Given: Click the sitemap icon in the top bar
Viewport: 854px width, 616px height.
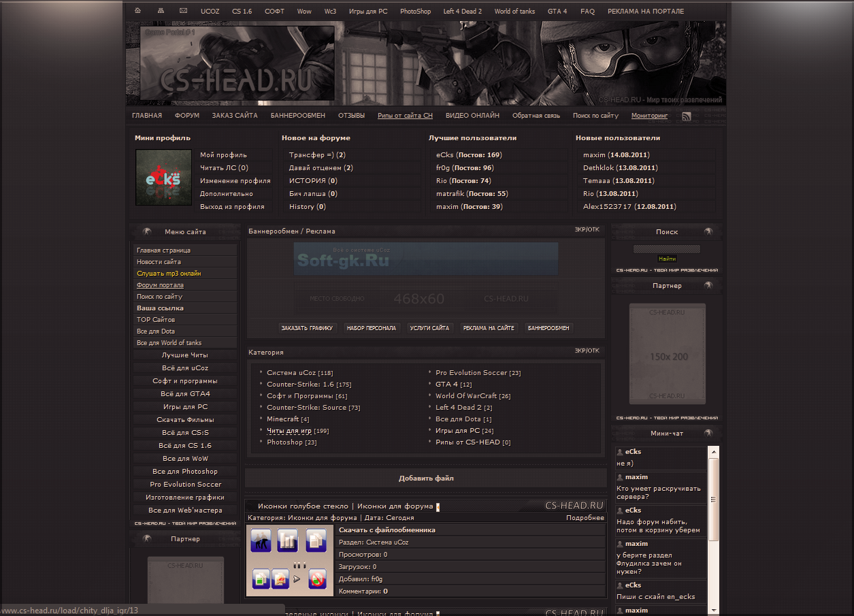Looking at the screenshot, I should (x=161, y=11).
